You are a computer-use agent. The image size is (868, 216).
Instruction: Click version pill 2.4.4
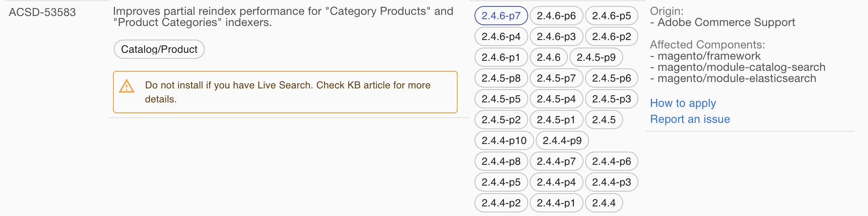click(x=604, y=203)
